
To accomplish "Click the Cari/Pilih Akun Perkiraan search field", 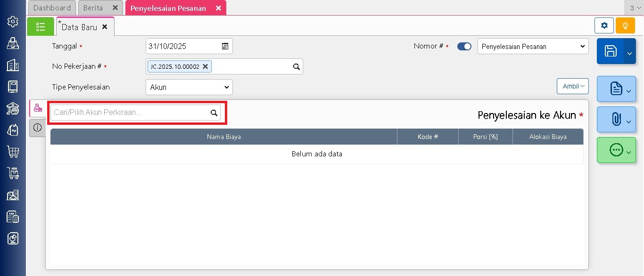I will (131, 113).
